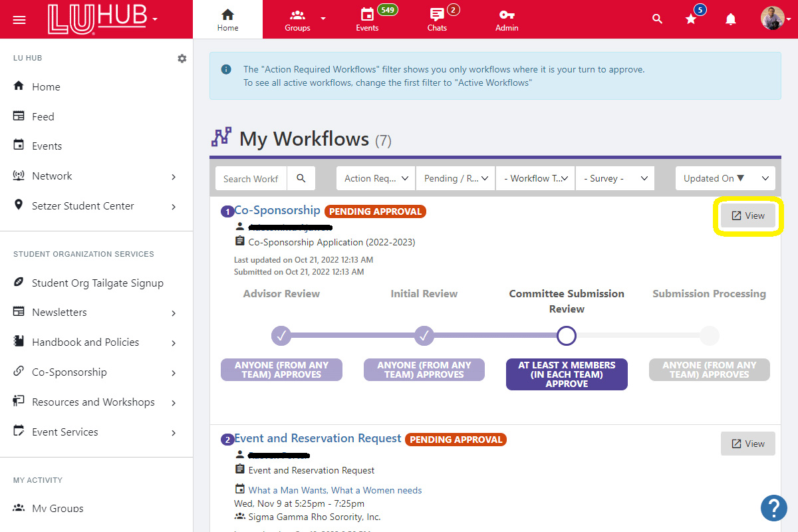
Task: Expand the Network sidebar item
Action: (173, 176)
